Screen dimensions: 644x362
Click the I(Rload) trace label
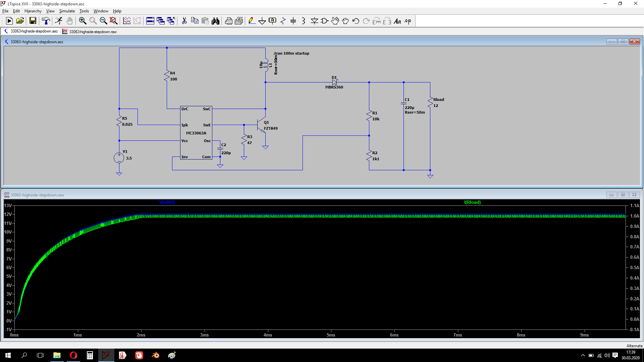(472, 202)
